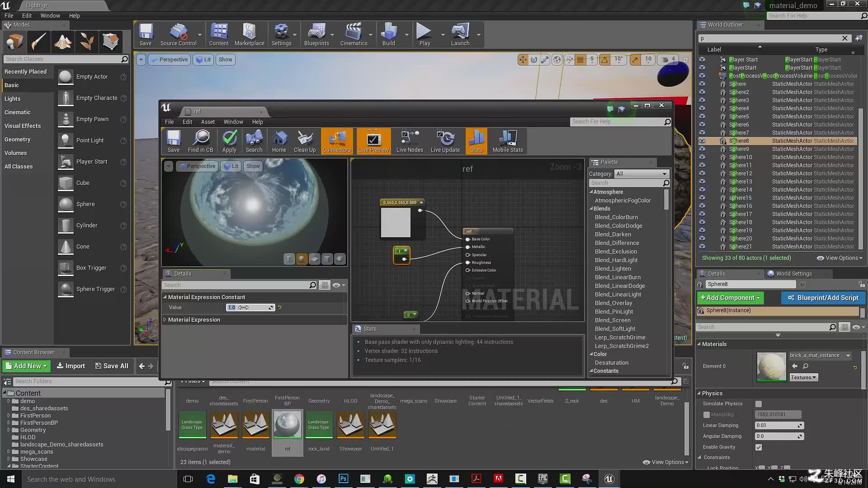Select Visual Effects category
Image resolution: width=868 pixels, height=488 pixels.
pyautogui.click(x=23, y=126)
